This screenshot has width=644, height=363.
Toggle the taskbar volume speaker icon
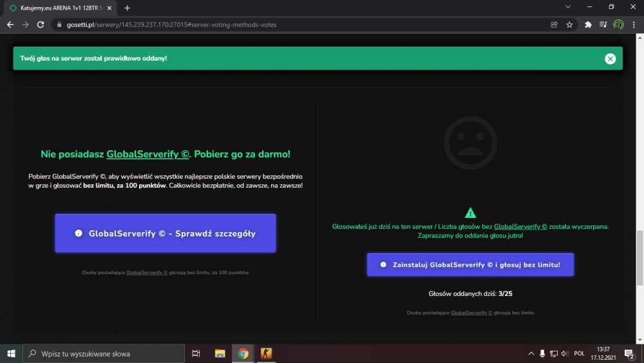tap(565, 353)
